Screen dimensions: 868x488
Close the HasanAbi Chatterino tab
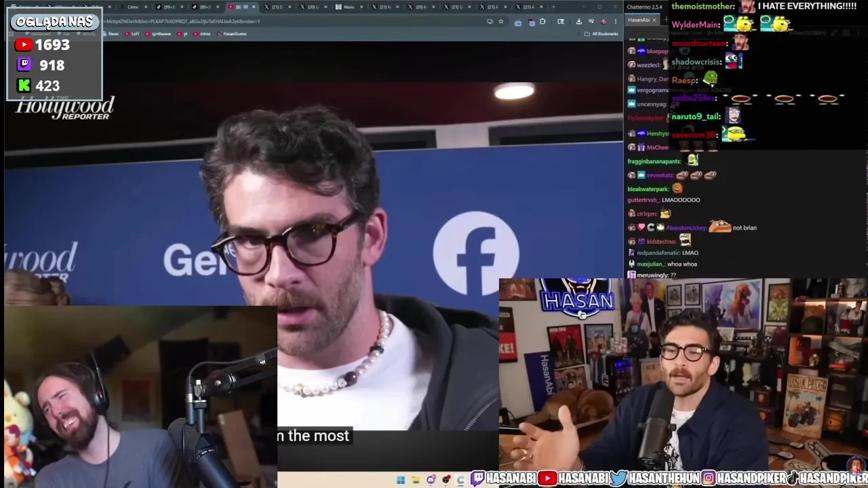point(654,20)
